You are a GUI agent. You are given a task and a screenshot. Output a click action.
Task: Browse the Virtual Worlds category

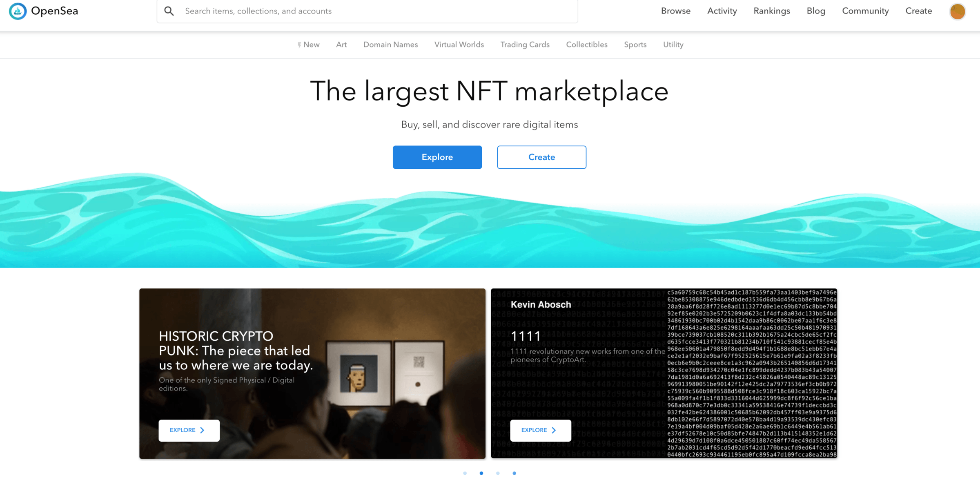(459, 45)
